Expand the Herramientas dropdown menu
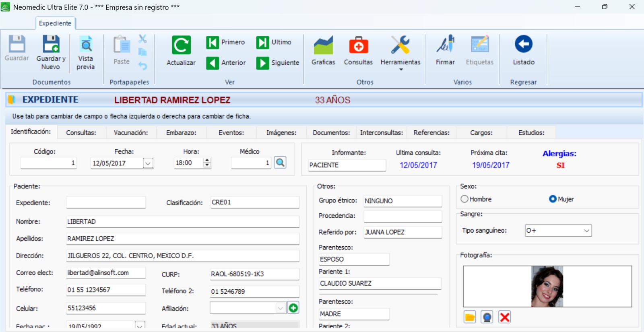Image resolution: width=644 pixels, height=332 pixels. 400,69
